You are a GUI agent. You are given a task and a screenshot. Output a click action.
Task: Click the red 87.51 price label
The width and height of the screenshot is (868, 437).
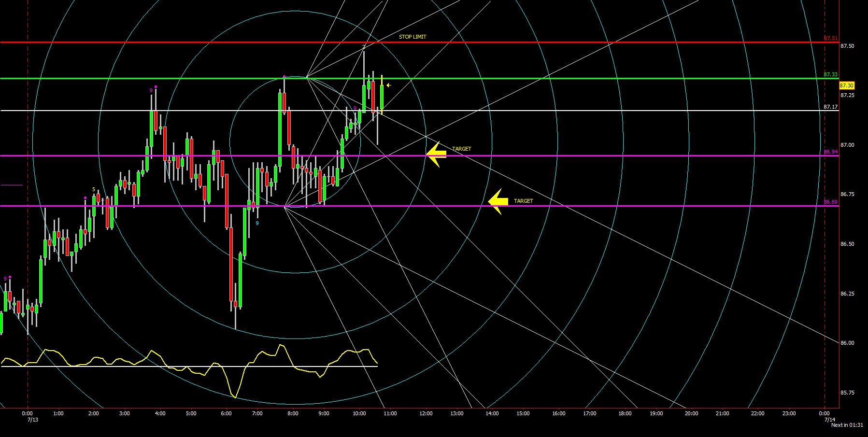point(831,38)
